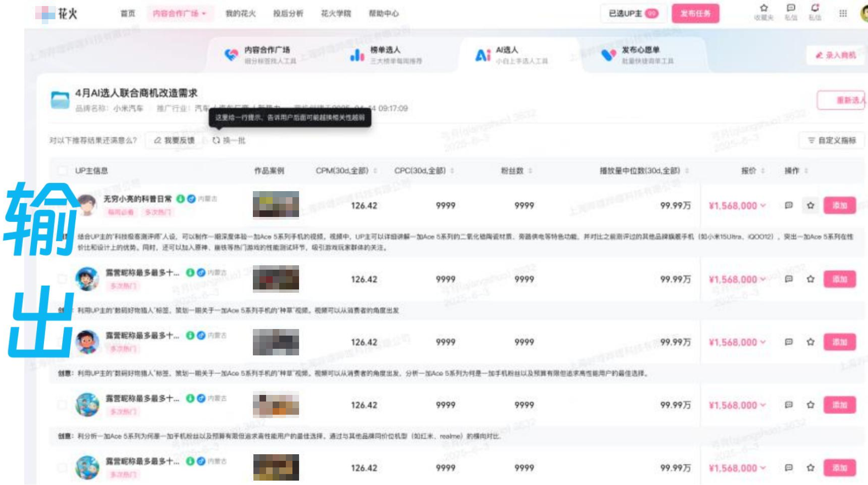The height and width of the screenshot is (485, 868).
Task: Click the 录入商机 button
Action: click(836, 55)
